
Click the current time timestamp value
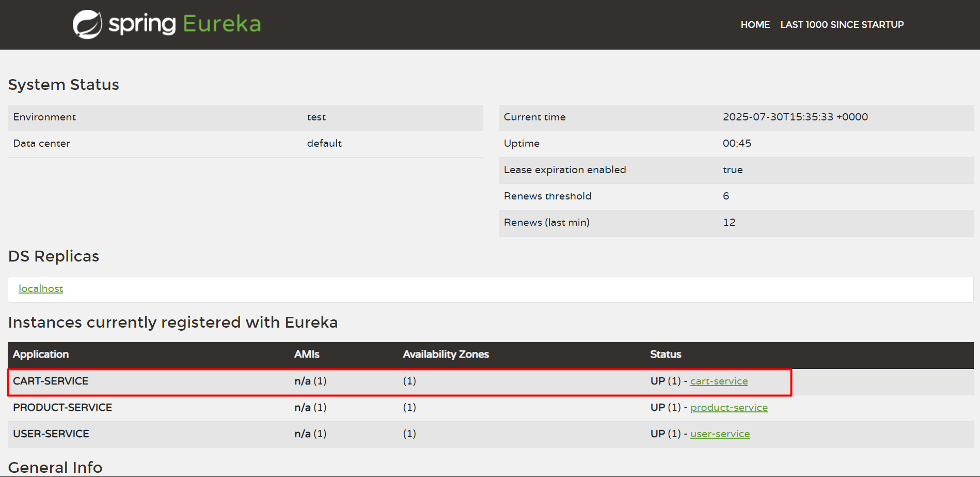[795, 117]
